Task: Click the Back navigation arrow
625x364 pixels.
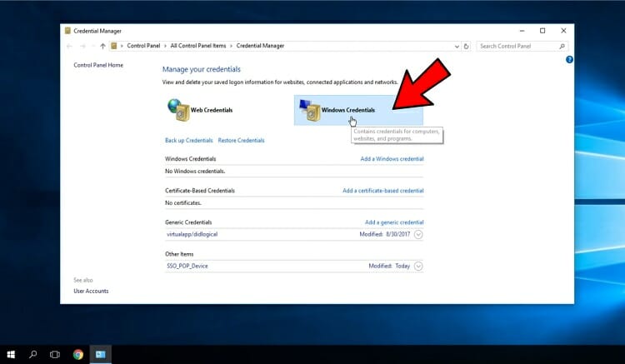Action: coord(70,47)
